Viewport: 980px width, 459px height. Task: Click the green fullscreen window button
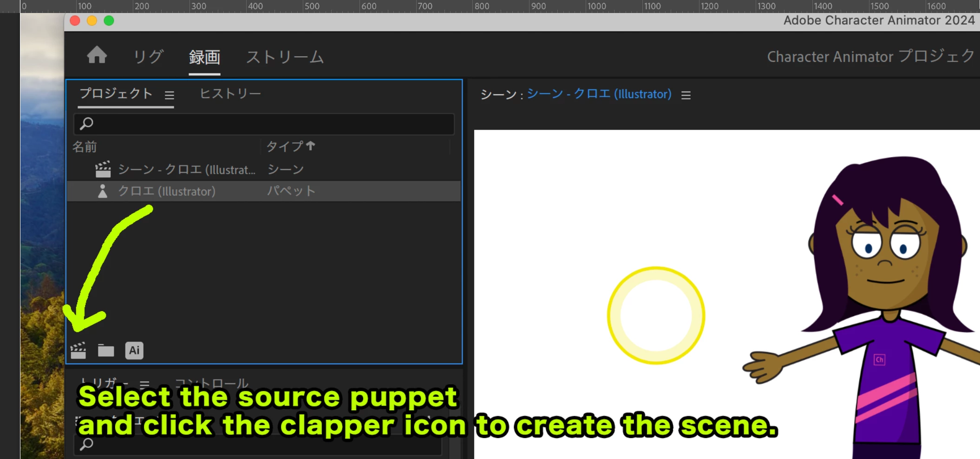tap(109, 20)
